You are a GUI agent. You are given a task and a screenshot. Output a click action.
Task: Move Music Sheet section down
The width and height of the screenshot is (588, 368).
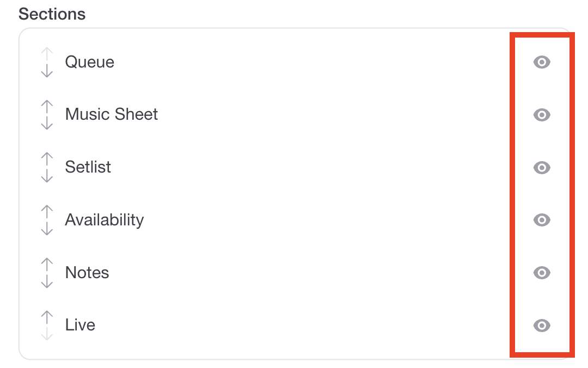pyautogui.click(x=47, y=123)
